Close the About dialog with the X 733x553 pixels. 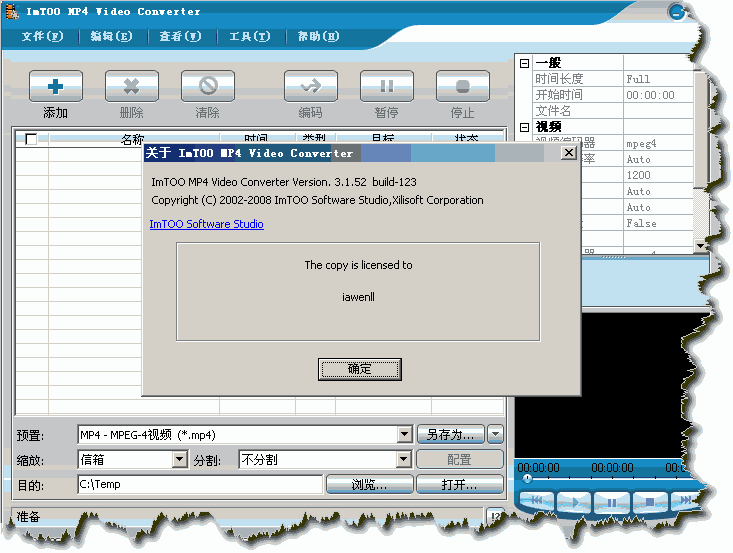click(568, 153)
